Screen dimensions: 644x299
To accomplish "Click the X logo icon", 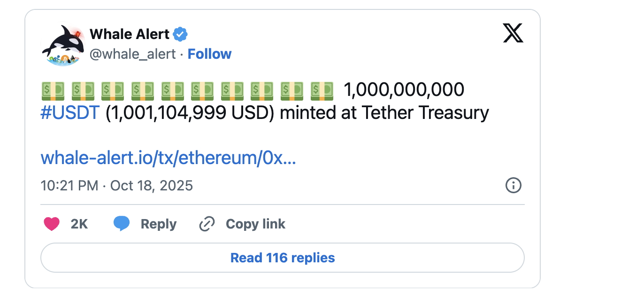I will click(513, 33).
